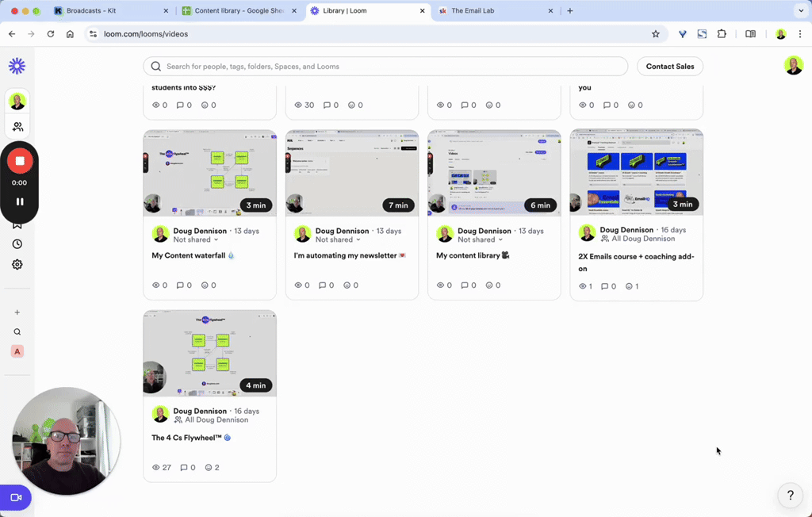Open 2X Emails course video thumbnail
The width and height of the screenshot is (812, 517).
point(637,172)
